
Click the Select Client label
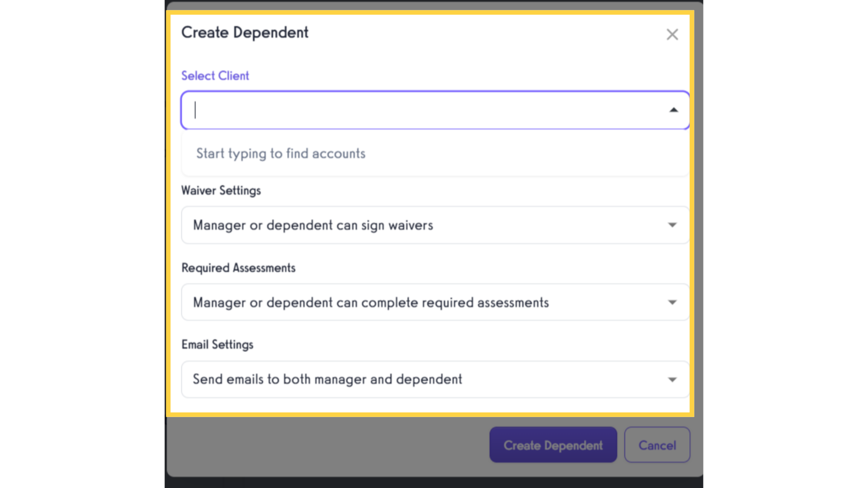click(215, 76)
